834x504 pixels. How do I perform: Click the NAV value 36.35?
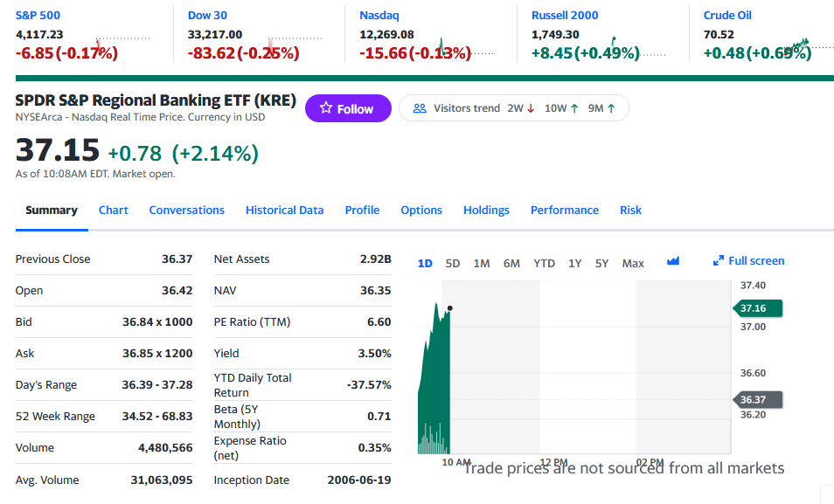point(376,290)
